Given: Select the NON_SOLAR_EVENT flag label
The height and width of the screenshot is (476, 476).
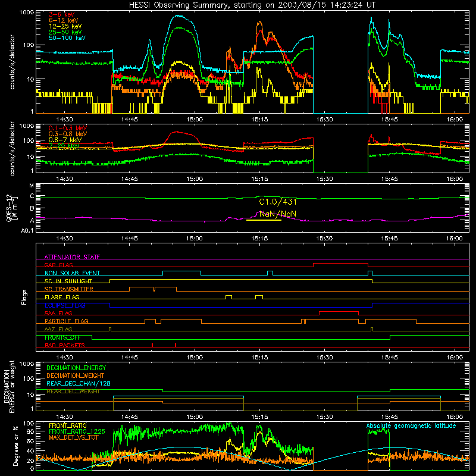Looking at the screenshot, I should pyautogui.click(x=72, y=273).
